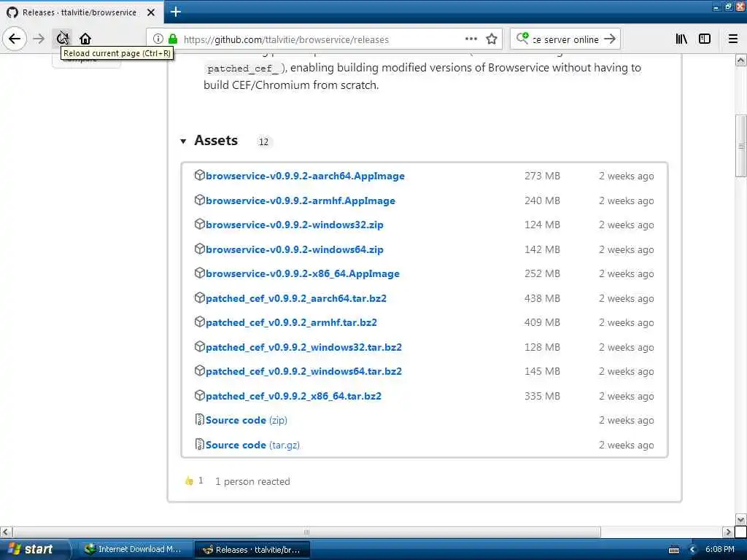This screenshot has width=747, height=560.
Task: Expand hidden system tray icons arrow
Action: pos(693,550)
